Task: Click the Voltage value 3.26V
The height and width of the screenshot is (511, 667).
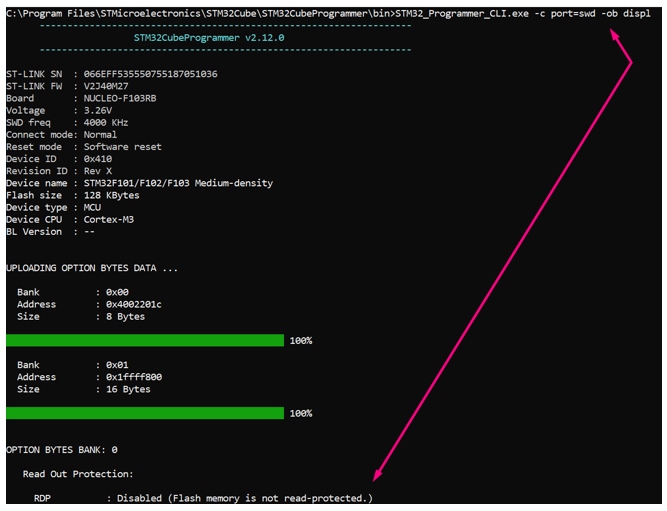Action: point(98,111)
